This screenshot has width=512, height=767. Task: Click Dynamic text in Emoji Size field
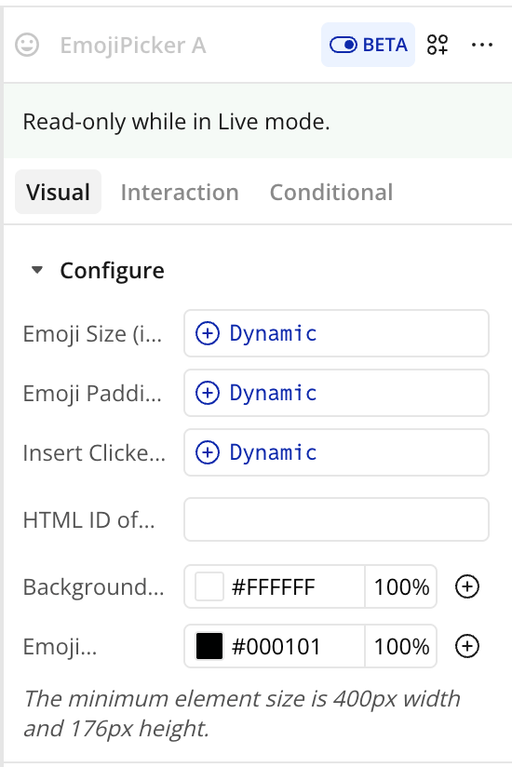(x=273, y=333)
